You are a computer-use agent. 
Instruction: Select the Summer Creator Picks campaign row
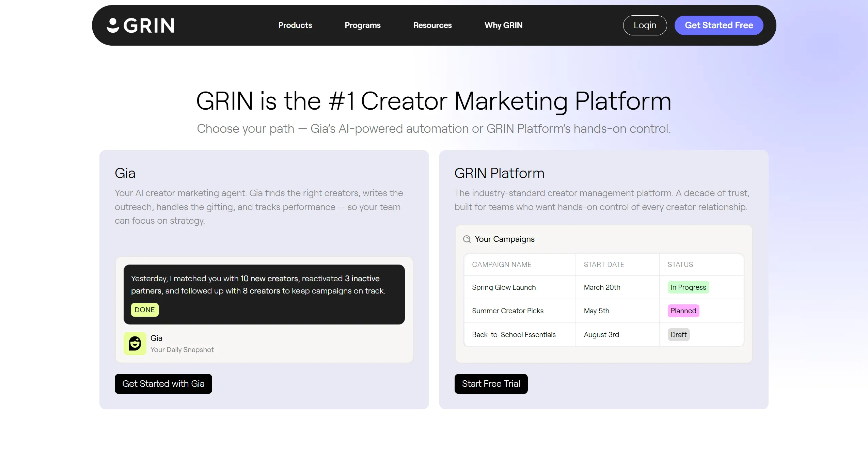[x=507, y=311]
